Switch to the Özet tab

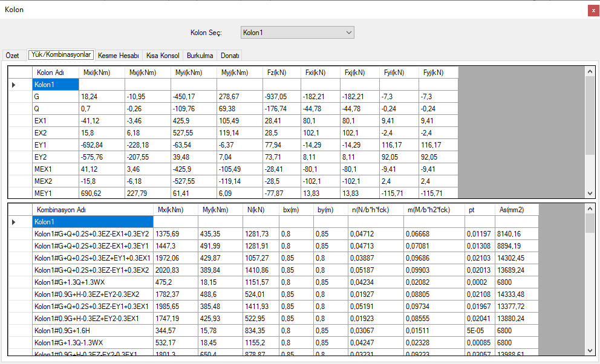13,56
